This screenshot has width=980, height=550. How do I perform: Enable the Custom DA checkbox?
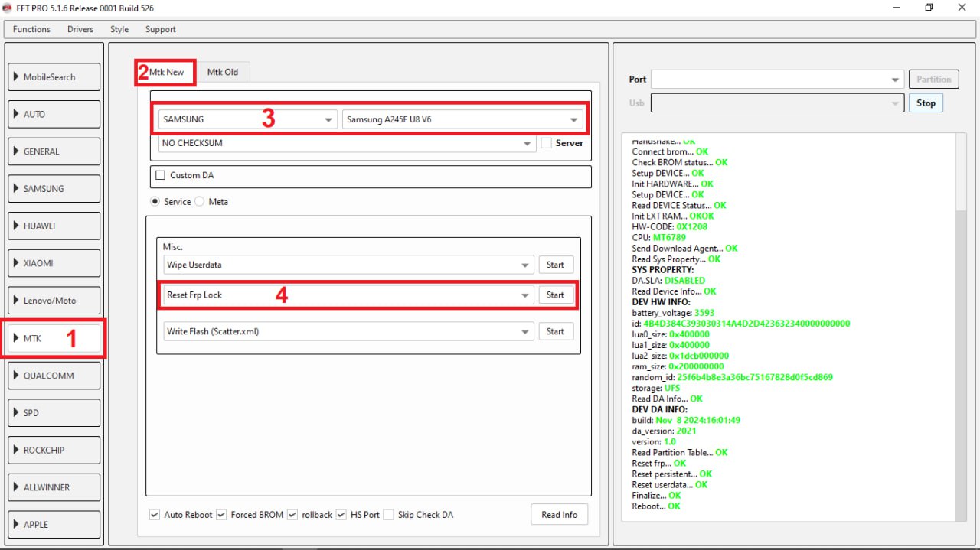tap(160, 175)
